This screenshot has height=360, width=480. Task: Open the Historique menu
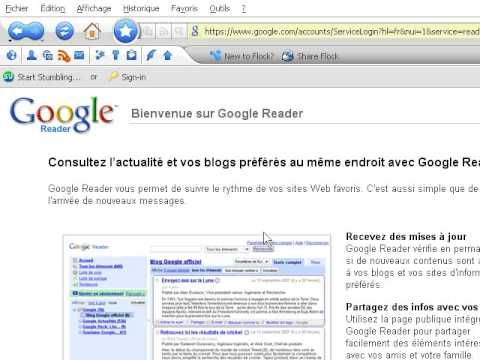[141, 8]
